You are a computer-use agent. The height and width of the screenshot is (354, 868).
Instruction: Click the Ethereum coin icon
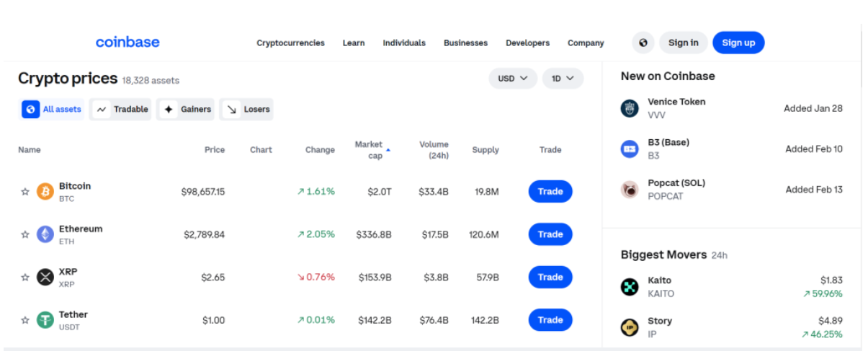(45, 234)
